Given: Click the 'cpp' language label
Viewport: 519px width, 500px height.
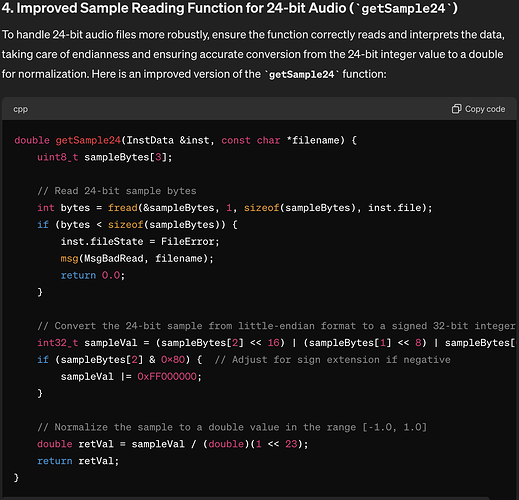Looking at the screenshot, I should click(21, 109).
